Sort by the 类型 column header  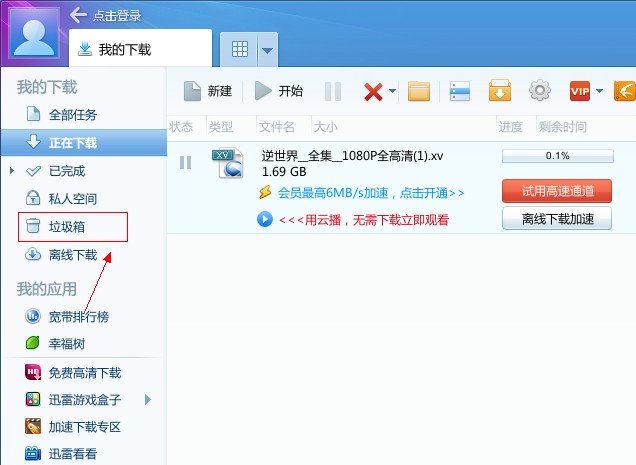(221, 127)
